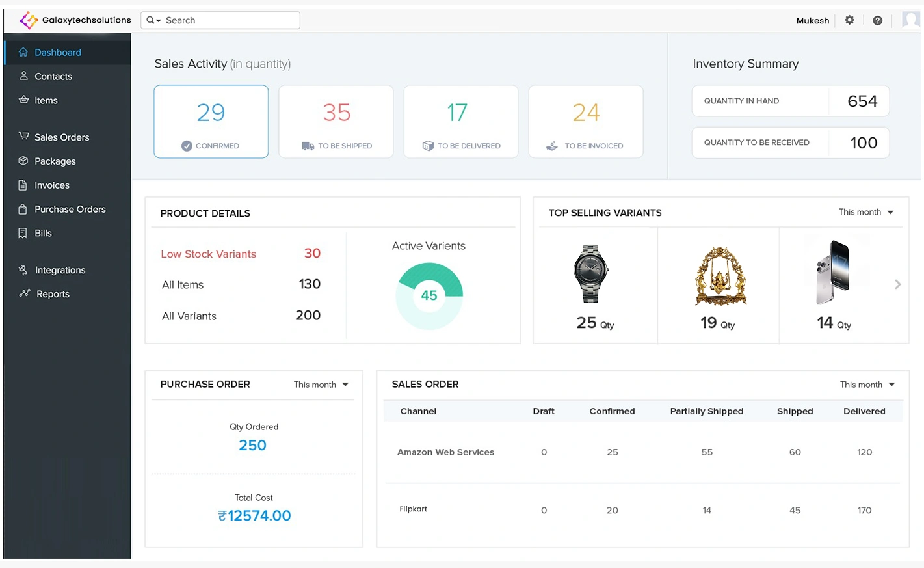The height and width of the screenshot is (568, 924).
Task: Click the Dashboard home icon in sidebar
Action: tap(23, 52)
